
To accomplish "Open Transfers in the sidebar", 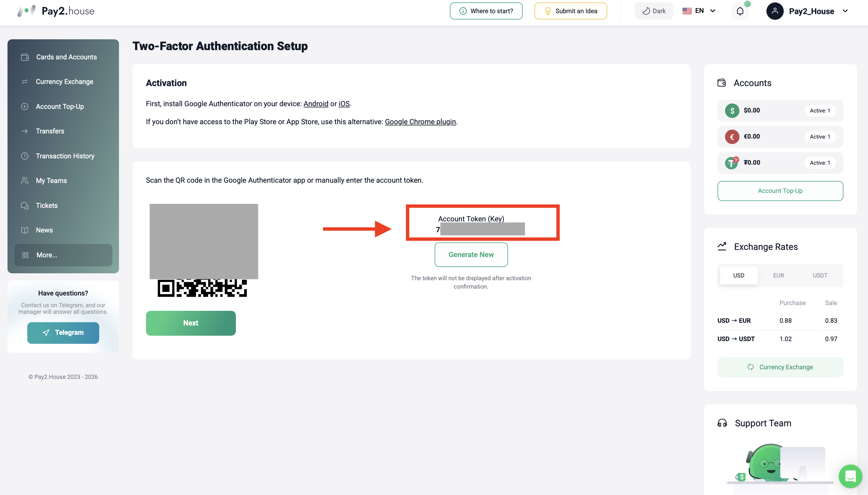I will (x=63, y=131).
